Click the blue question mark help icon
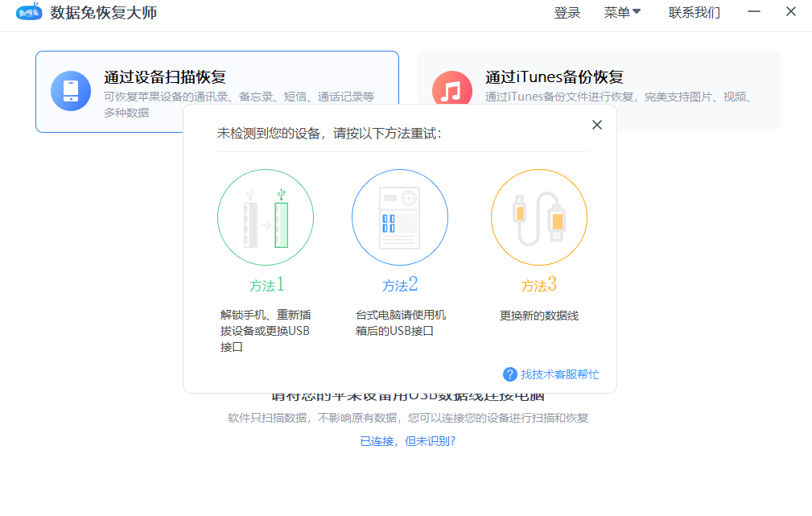Screen dimensions: 812x516 coord(509,374)
